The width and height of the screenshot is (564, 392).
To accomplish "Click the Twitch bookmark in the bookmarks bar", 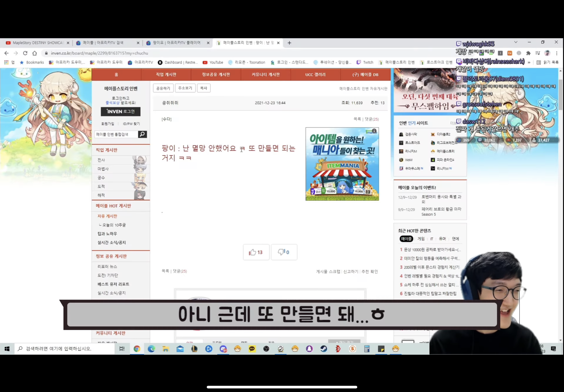I will pyautogui.click(x=365, y=62).
